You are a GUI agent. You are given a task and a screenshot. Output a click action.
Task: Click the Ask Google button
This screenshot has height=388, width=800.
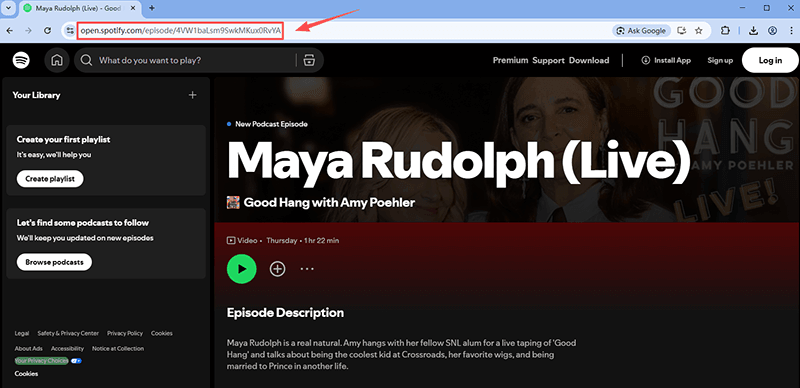coord(641,31)
